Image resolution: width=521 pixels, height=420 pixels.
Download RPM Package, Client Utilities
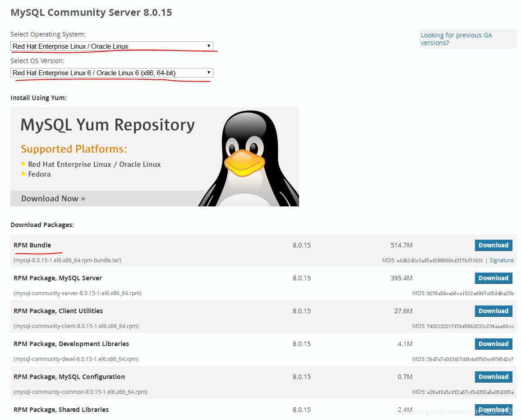[493, 311]
